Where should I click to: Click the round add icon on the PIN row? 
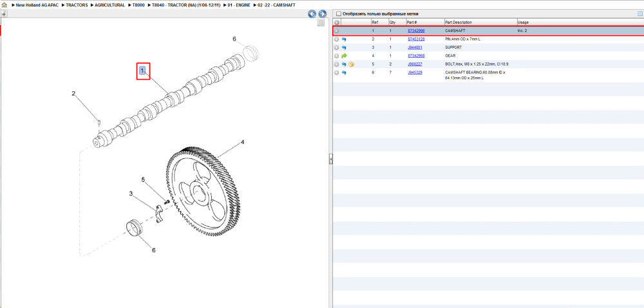(336, 39)
